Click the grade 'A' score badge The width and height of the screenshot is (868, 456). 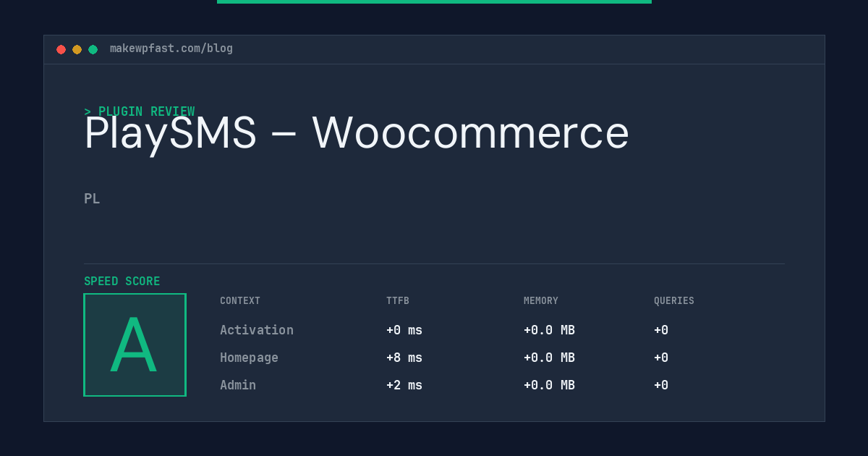pos(135,345)
